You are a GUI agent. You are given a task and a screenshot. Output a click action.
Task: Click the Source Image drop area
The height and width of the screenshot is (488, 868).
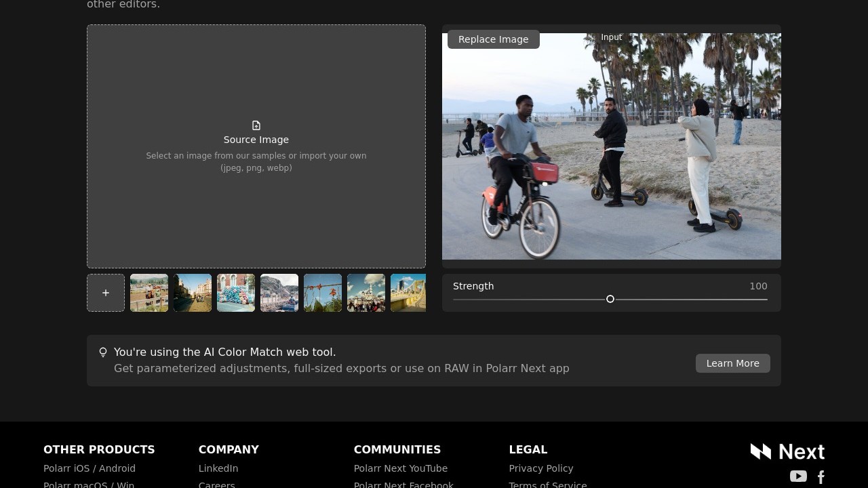(256, 203)
